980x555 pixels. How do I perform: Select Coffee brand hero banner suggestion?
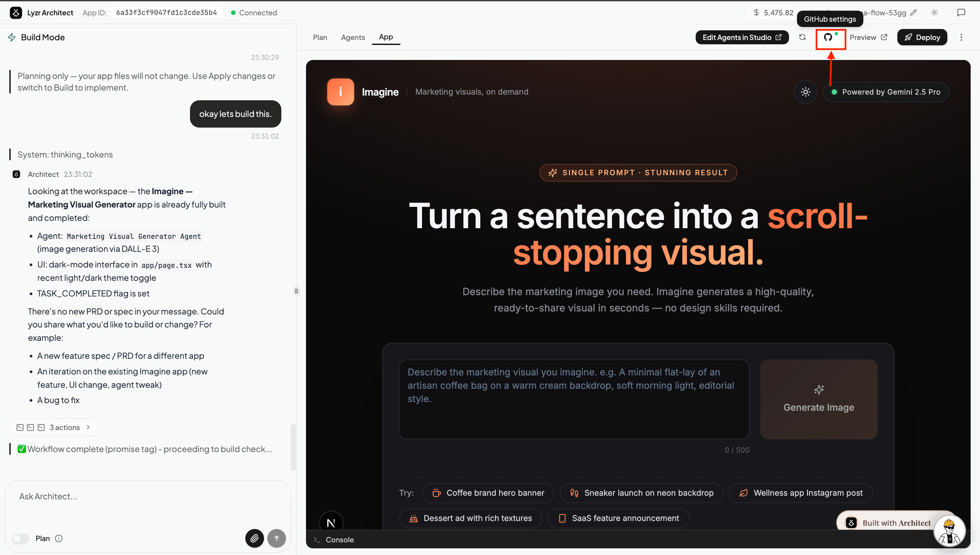tap(488, 493)
